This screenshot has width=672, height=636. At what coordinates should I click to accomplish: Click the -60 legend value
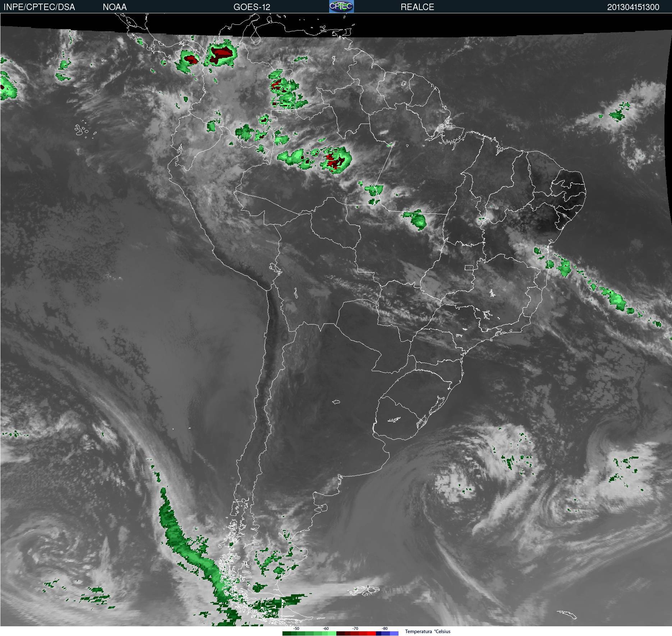coord(326,628)
